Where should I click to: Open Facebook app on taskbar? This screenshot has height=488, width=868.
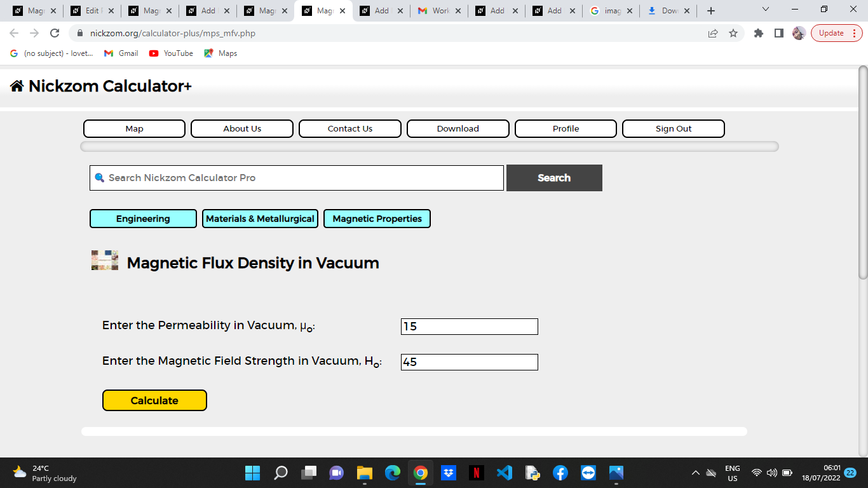560,473
